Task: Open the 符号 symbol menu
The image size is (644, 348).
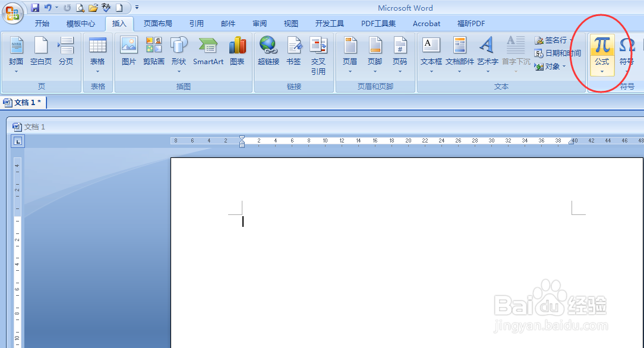Action: [627, 55]
